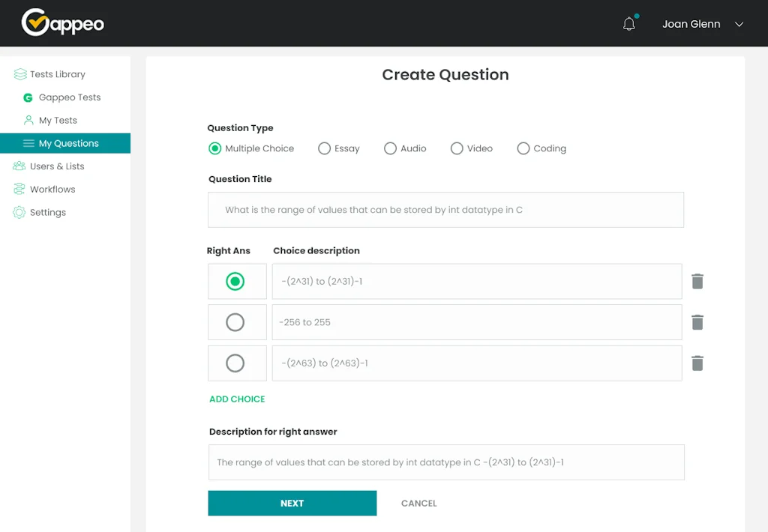This screenshot has height=532, width=768.
Task: Mark the third choice as right answer
Action: pyautogui.click(x=237, y=363)
